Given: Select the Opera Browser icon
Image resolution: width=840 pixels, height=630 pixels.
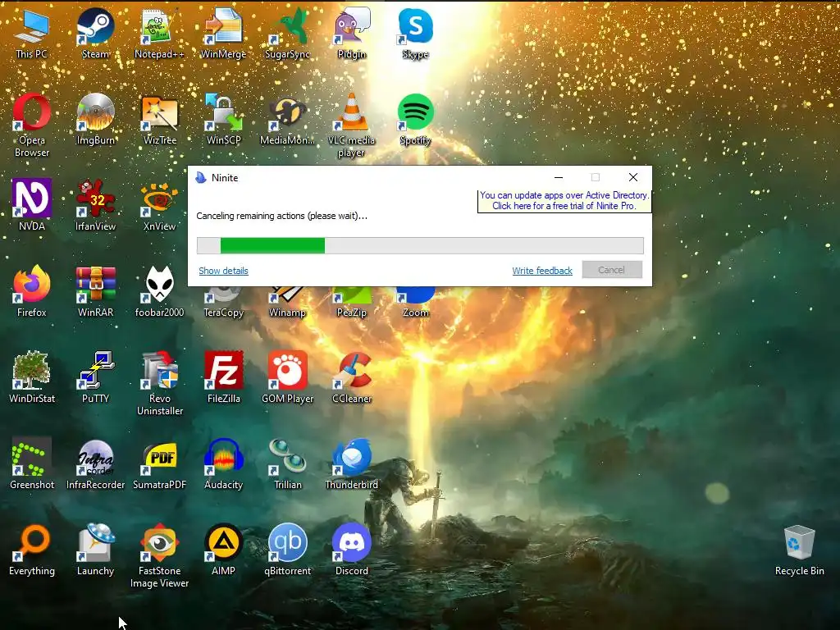Looking at the screenshot, I should point(32,126).
